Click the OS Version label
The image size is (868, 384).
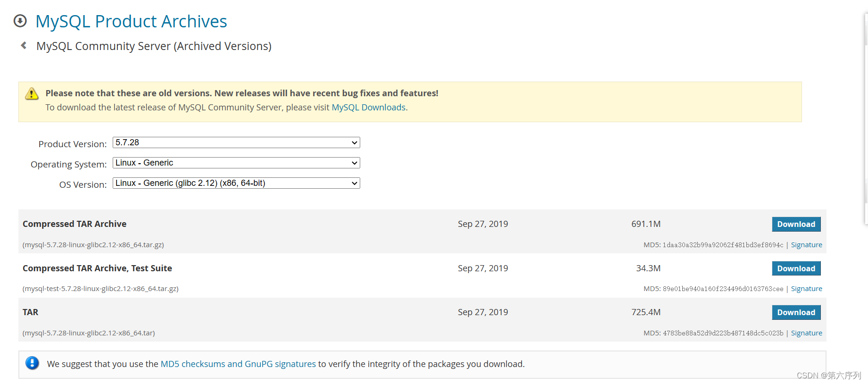[x=83, y=184]
